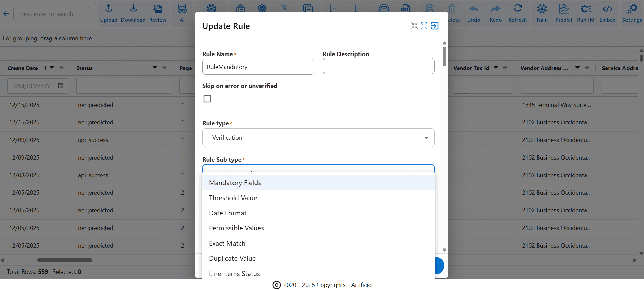The height and width of the screenshot is (290, 644).
Task: Open the Rule type dropdown
Action: [318, 138]
